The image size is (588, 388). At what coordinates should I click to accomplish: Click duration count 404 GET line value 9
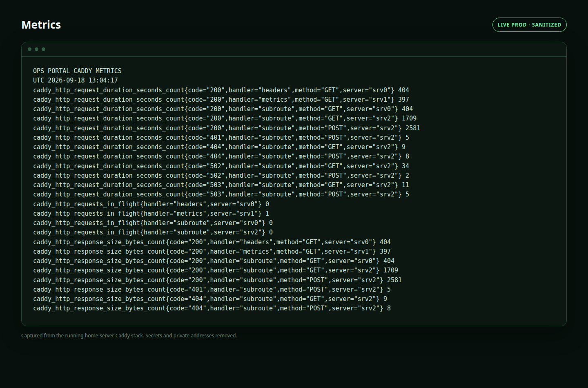click(x=219, y=147)
